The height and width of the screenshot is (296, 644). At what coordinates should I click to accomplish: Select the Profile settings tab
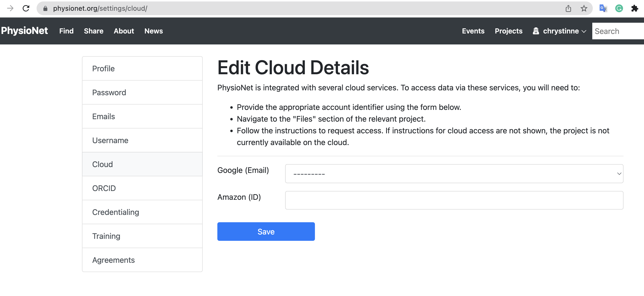(x=142, y=68)
